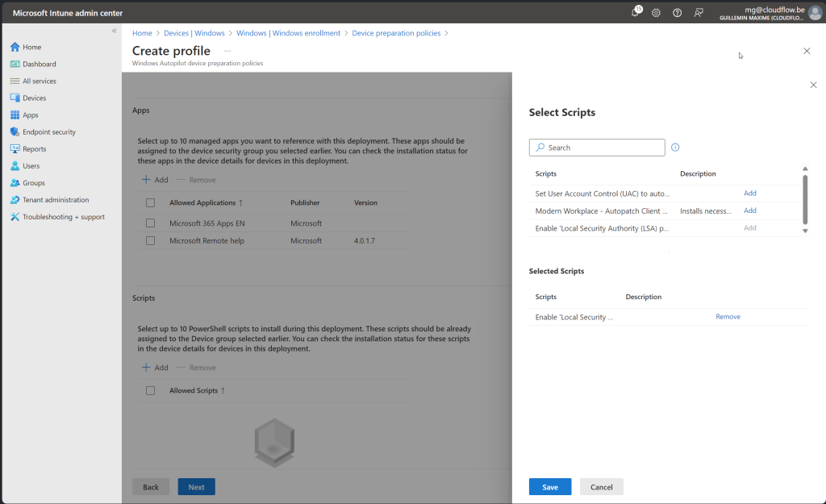The height and width of the screenshot is (504, 826).
Task: Click the Next button
Action: (197, 486)
